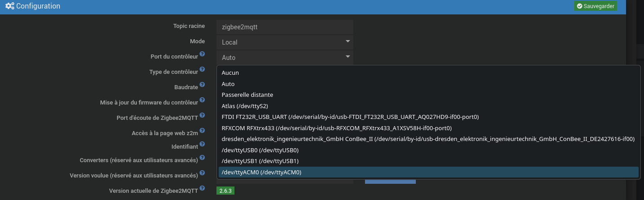The image size is (644, 200).
Task: Collapse the Port du contrôleur dropdown
Action: pyautogui.click(x=284, y=57)
